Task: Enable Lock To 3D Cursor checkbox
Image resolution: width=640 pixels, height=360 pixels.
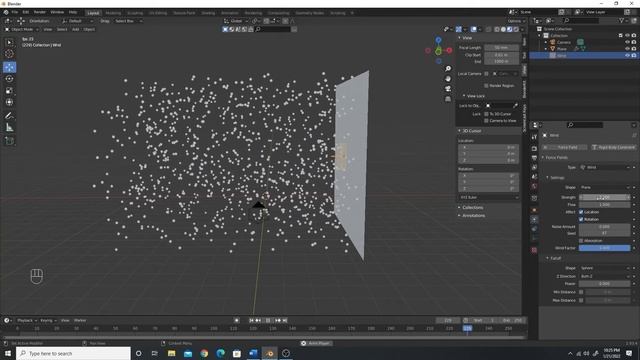Action: 486,114
